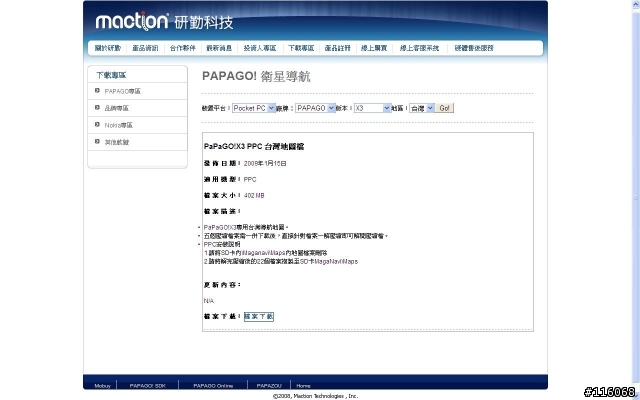Open 硬體售後服務 navigation item

coord(474,48)
